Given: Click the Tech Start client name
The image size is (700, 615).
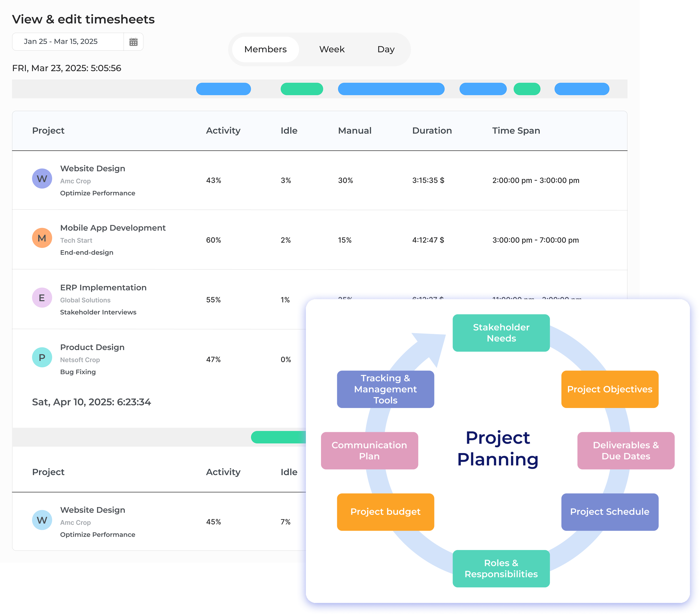Looking at the screenshot, I should coord(76,241).
